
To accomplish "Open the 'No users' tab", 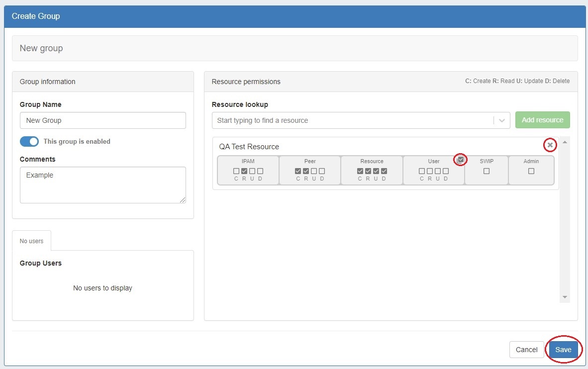I will coord(31,241).
